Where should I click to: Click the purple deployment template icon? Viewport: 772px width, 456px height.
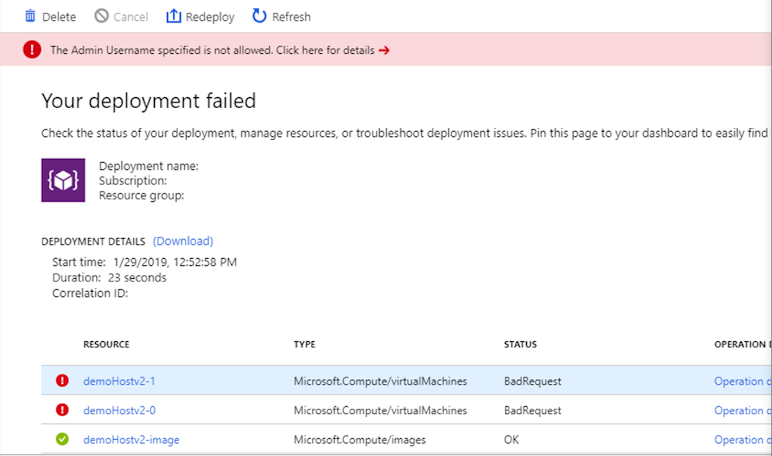[63, 180]
